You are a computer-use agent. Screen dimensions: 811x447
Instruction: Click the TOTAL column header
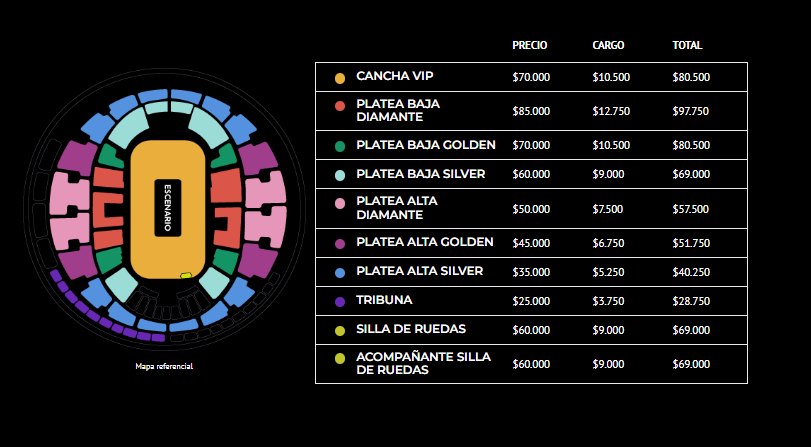click(x=687, y=46)
